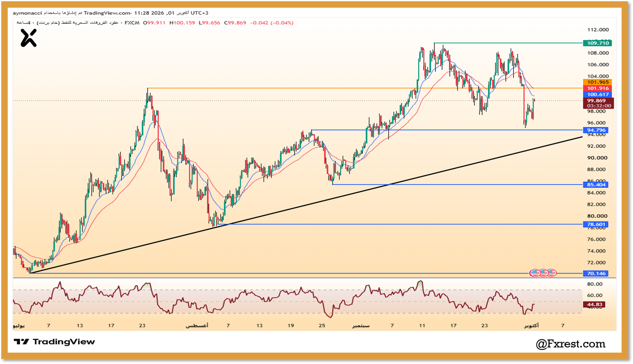This screenshot has width=633, height=364.
Task: Click the 112.000 price axis value
Action: [x=598, y=30]
